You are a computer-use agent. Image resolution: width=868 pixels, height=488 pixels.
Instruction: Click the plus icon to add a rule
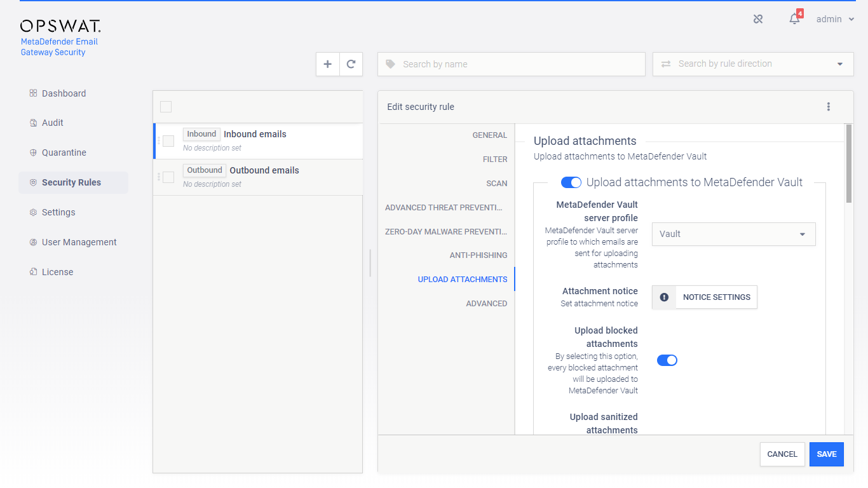(x=327, y=64)
